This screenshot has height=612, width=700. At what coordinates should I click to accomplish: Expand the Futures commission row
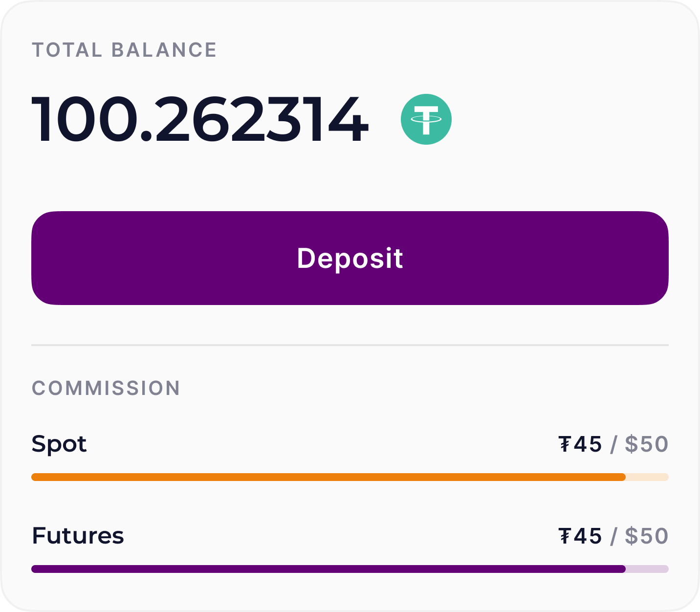pos(78,535)
